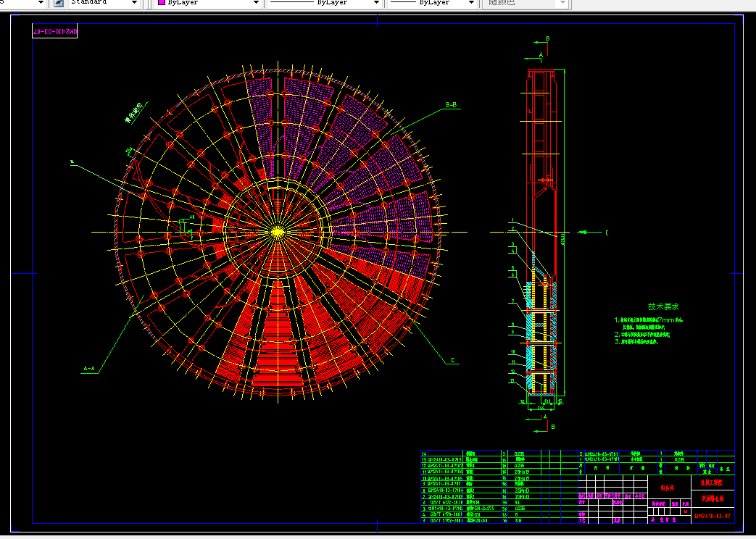756x539 pixels.
Task: Click the text style icon beside Standard
Action: point(58,2)
